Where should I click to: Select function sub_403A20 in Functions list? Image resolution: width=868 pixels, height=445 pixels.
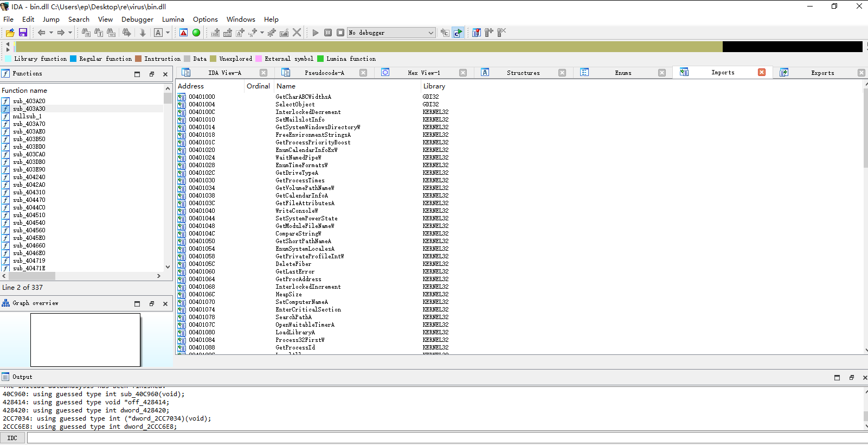[82, 101]
